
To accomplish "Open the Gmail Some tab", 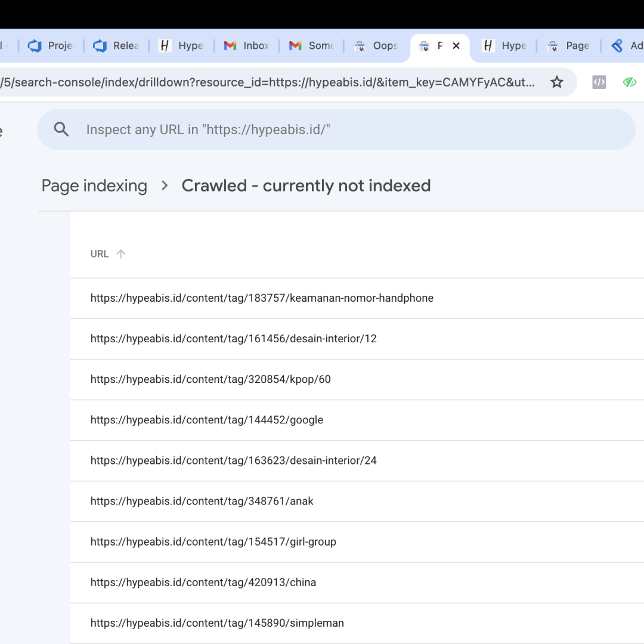I will point(311,45).
